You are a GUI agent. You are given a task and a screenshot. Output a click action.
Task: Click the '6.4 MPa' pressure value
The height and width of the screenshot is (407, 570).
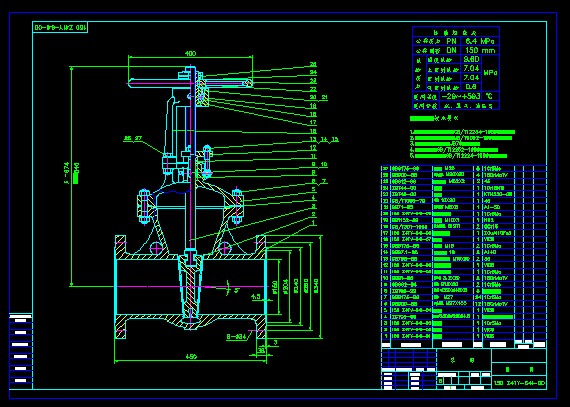click(x=480, y=41)
